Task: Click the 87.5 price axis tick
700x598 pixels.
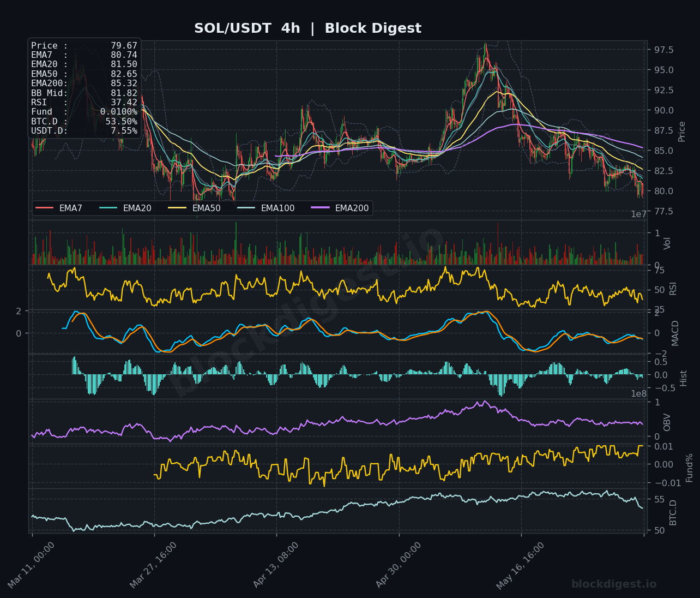Action: coord(663,131)
